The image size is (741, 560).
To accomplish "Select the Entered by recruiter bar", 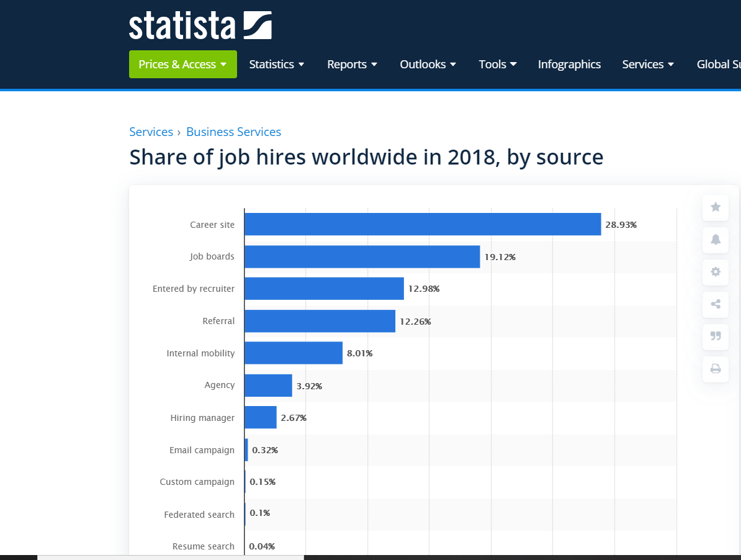I will point(324,289).
